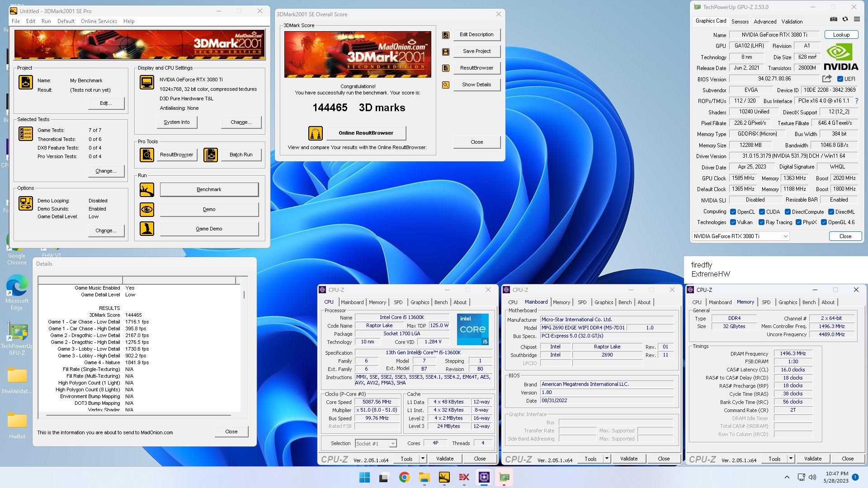The width and height of the screenshot is (868, 488).
Task: Open HwBot folder on desktop
Action: click(17, 426)
